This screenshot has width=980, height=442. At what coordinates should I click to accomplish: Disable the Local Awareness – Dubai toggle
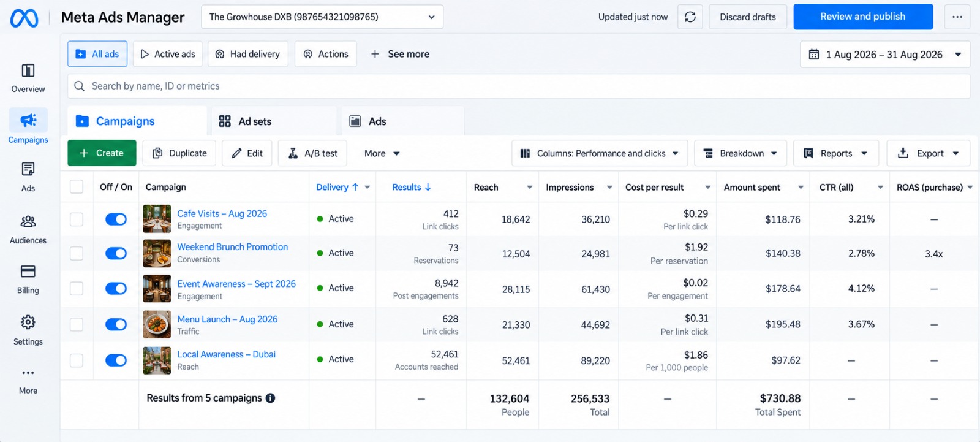116,360
